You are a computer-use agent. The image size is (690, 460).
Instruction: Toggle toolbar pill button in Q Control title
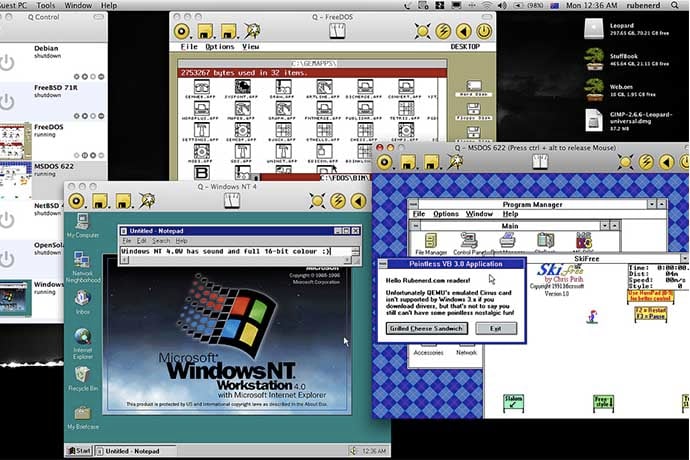click(x=99, y=17)
